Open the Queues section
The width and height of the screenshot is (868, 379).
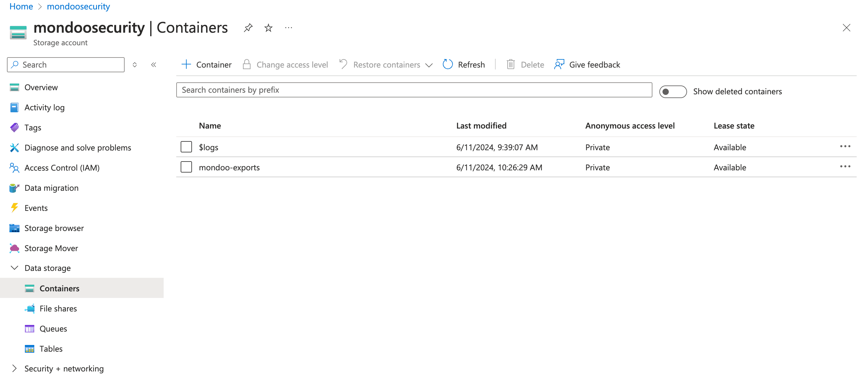(53, 328)
